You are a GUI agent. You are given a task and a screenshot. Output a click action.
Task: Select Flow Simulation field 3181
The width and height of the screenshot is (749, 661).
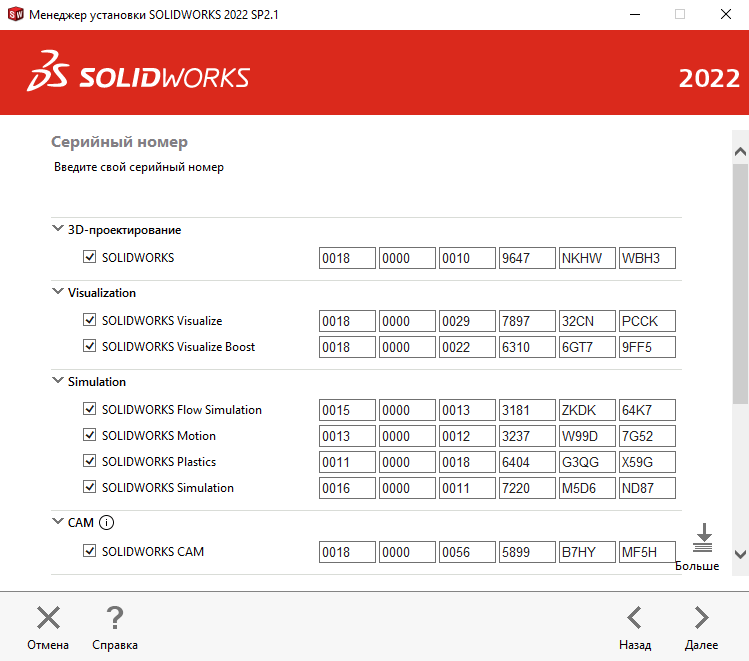pyautogui.click(x=527, y=410)
